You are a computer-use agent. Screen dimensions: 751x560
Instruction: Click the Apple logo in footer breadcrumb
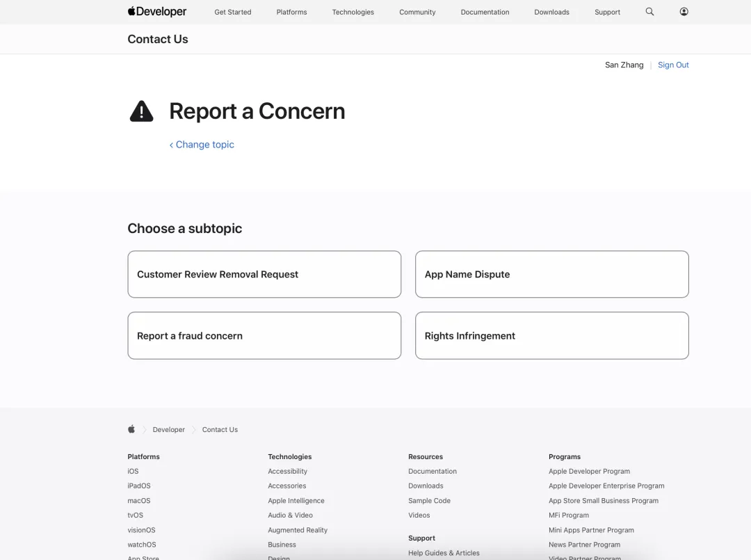pos(131,429)
